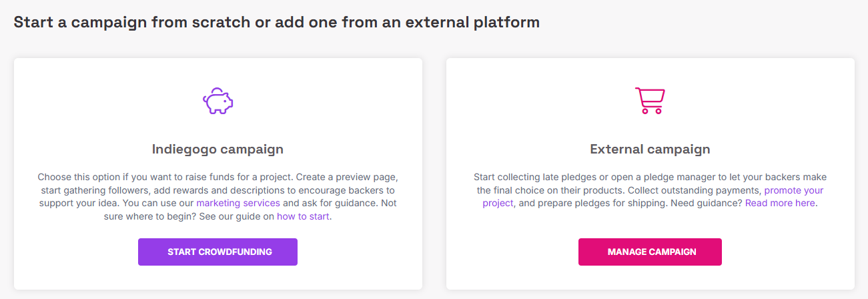This screenshot has width=868, height=299.
Task: Visit the Read more here link
Action: [x=780, y=203]
